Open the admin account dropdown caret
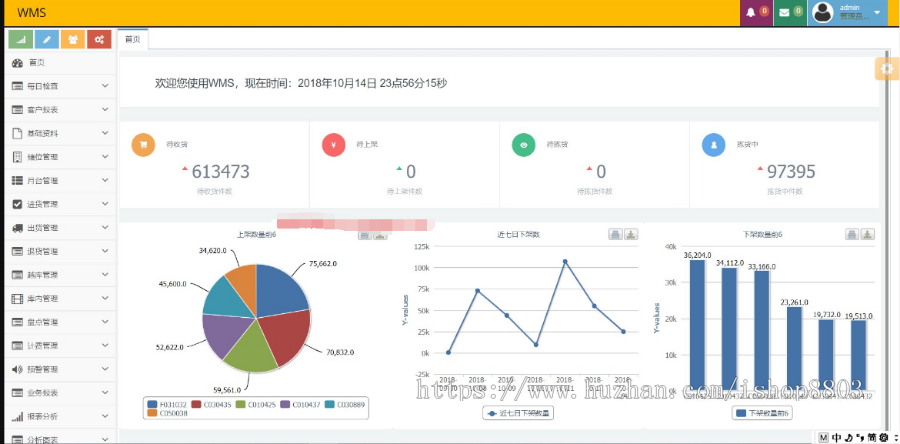The image size is (900, 444). coord(877,12)
